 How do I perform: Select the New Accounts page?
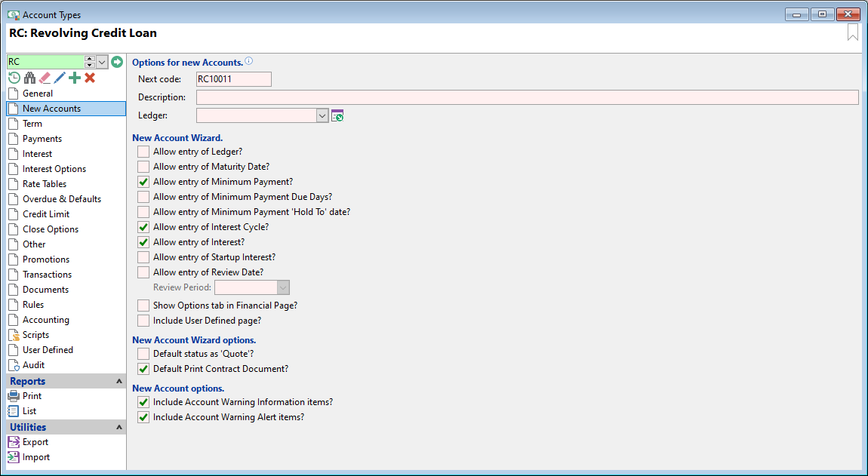[66, 109]
